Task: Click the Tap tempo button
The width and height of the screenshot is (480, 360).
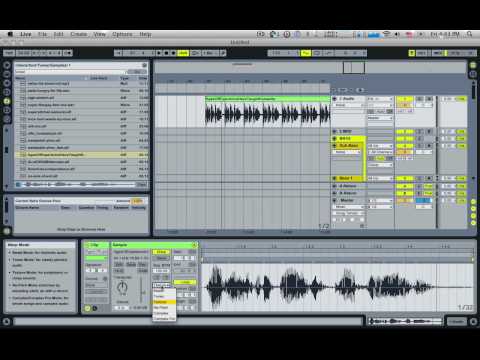Action: (9, 53)
